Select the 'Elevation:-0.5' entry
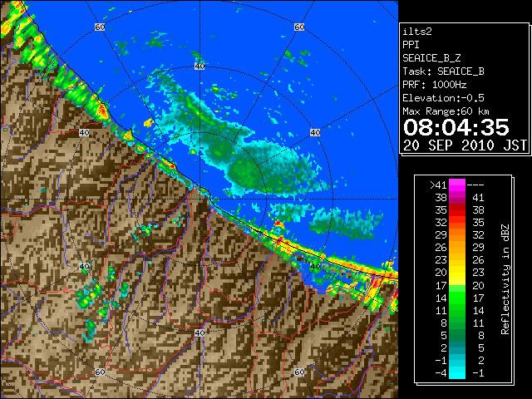Image resolution: width=532 pixels, height=399 pixels. click(443, 98)
